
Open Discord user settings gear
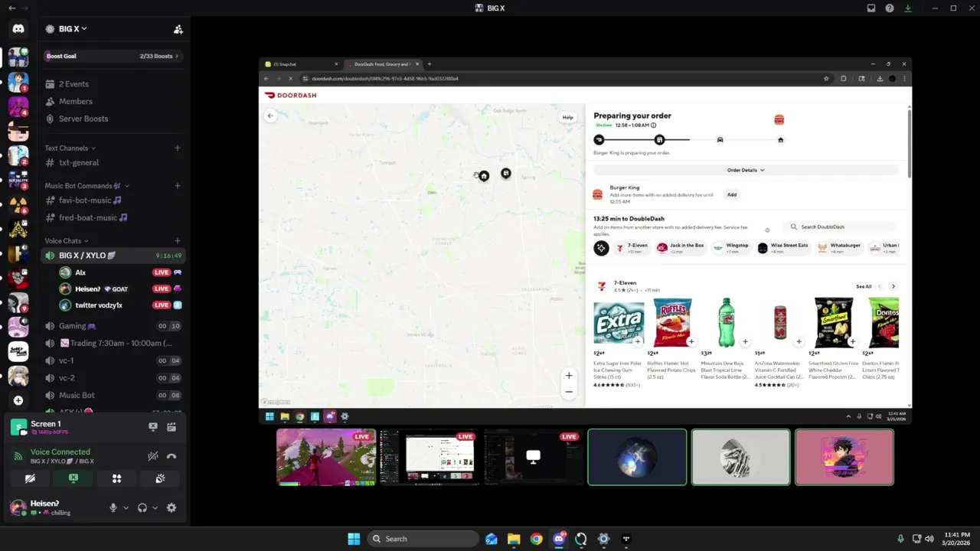tap(171, 507)
